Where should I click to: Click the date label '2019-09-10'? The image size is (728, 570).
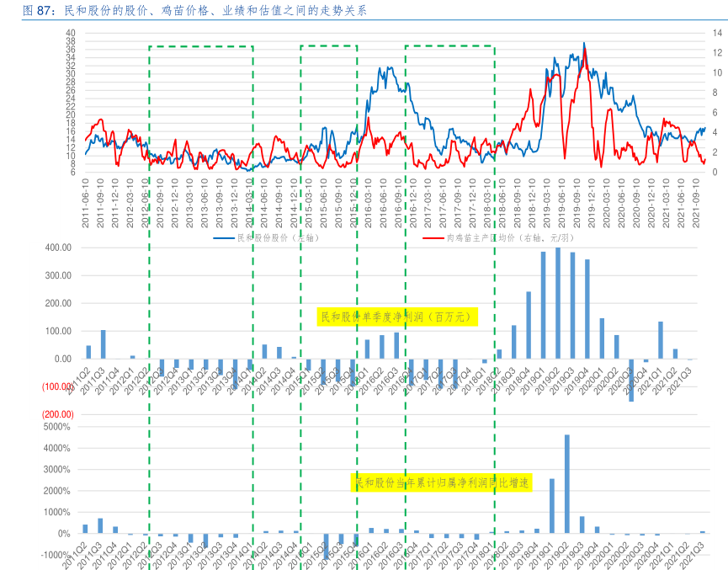point(577,203)
